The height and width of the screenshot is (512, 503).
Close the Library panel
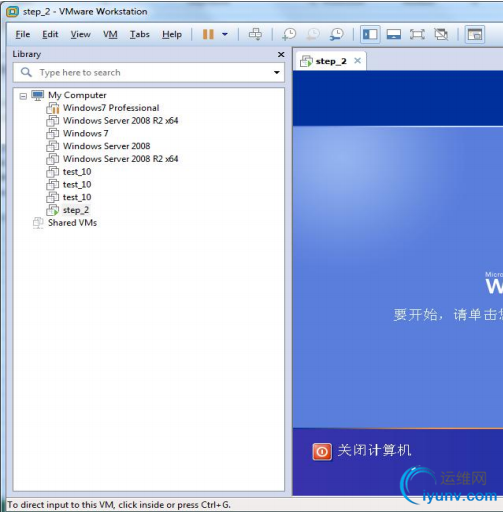(281, 54)
